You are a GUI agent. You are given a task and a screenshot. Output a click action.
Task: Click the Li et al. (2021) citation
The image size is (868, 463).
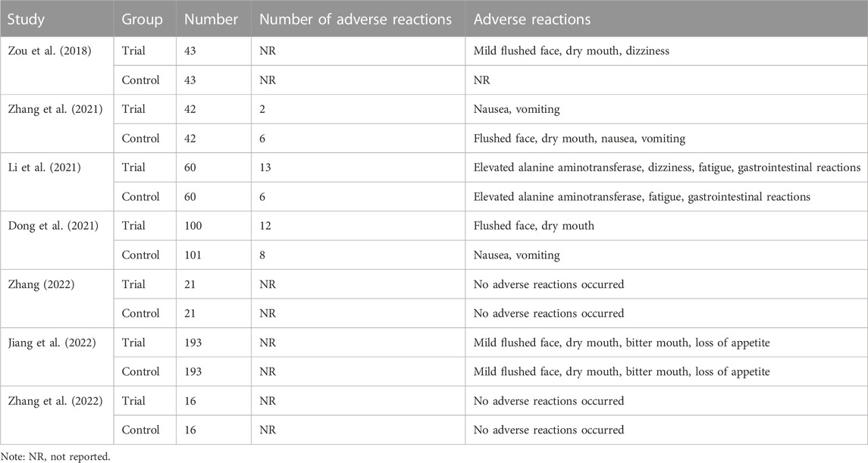click(44, 167)
